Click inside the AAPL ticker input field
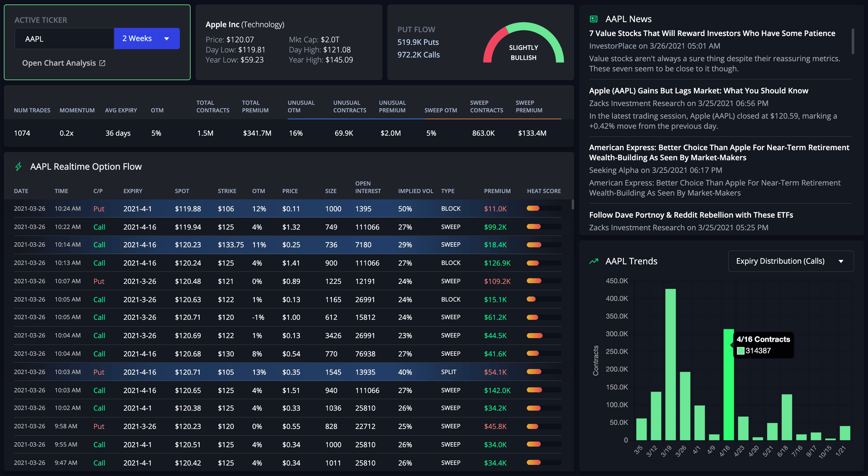The image size is (868, 476). pyautogui.click(x=64, y=38)
